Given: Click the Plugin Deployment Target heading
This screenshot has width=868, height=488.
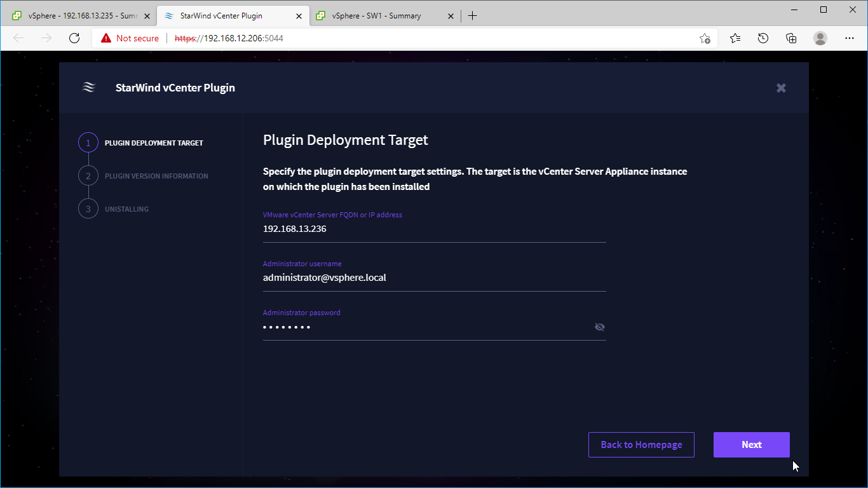Looking at the screenshot, I should click(346, 140).
